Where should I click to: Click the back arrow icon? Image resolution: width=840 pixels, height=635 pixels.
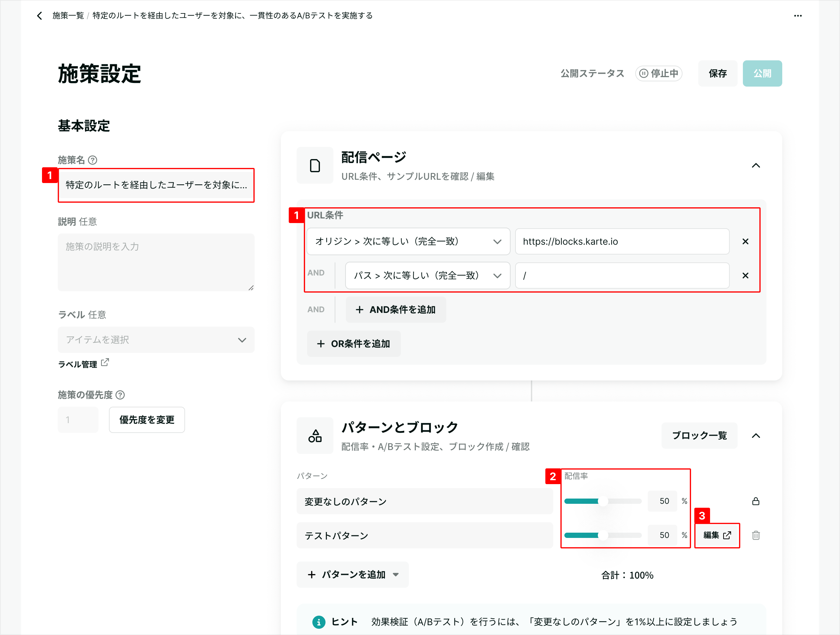tap(39, 15)
